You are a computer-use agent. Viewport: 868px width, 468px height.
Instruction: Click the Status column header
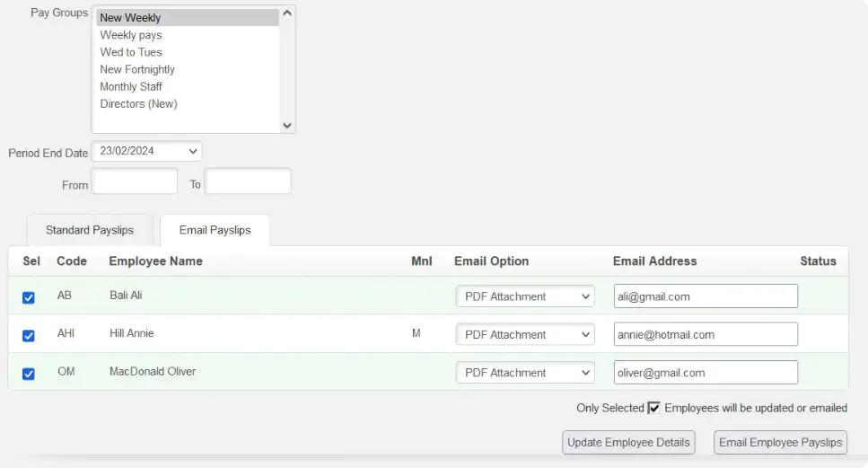click(818, 261)
